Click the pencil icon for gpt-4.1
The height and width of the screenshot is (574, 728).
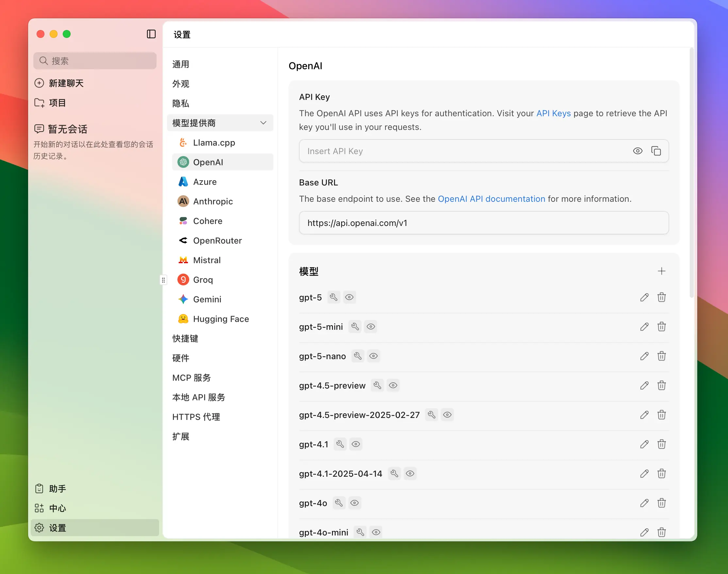coord(644,444)
